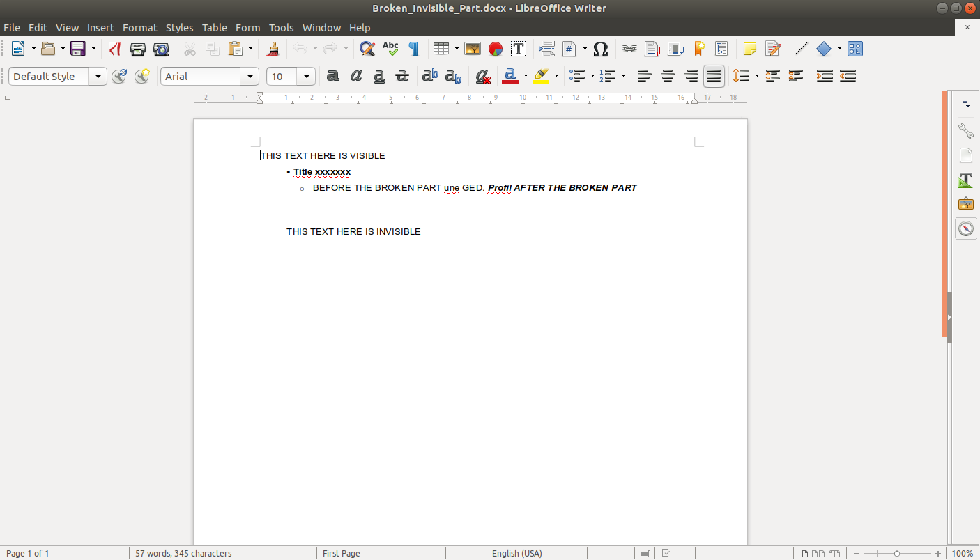Toggle the unordered list formatting

578,76
